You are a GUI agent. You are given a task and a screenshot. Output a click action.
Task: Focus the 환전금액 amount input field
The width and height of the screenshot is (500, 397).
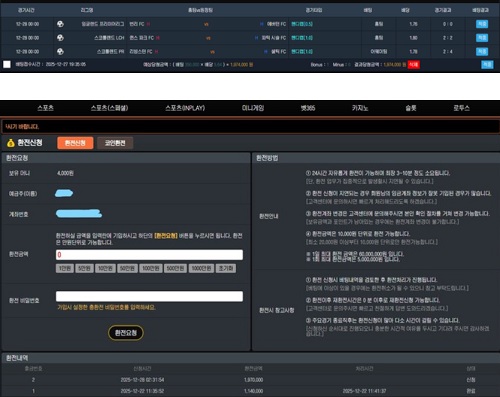[149, 255]
